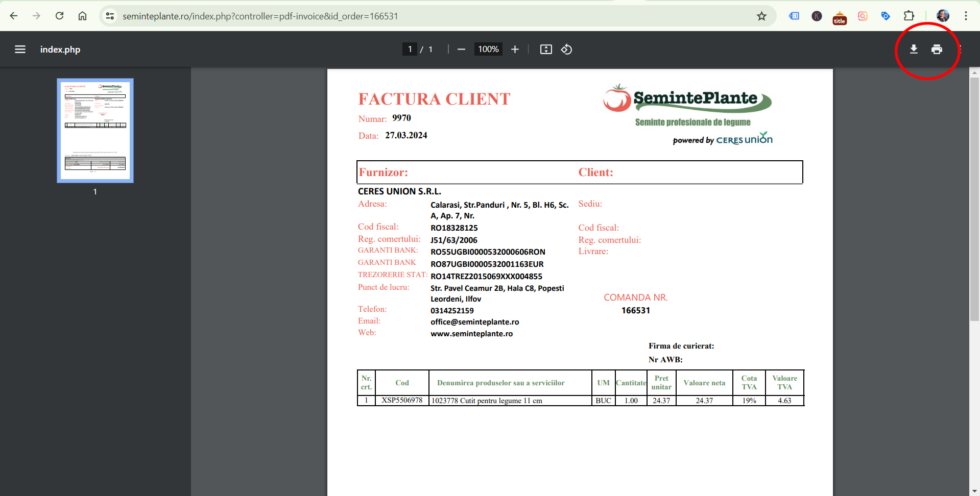Click the PDF page number field
Screen dimensions: 980x496
(410, 49)
